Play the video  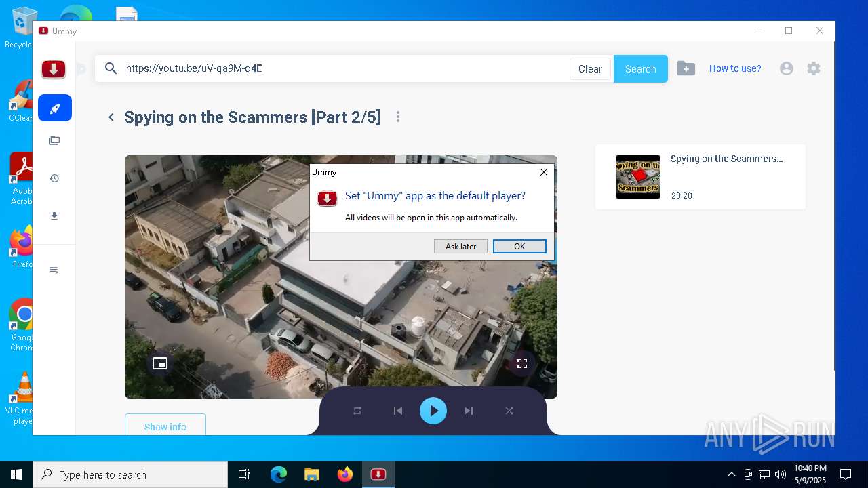tap(433, 411)
